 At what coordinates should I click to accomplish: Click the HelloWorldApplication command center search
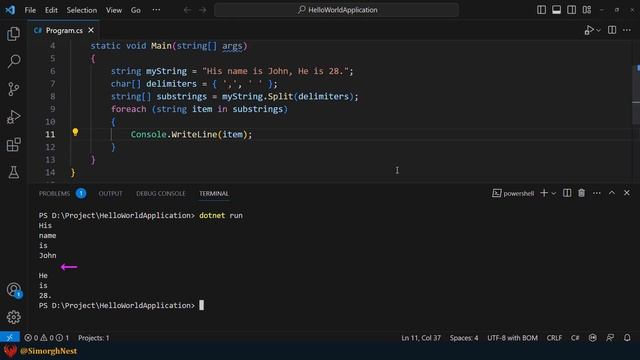(x=336, y=10)
